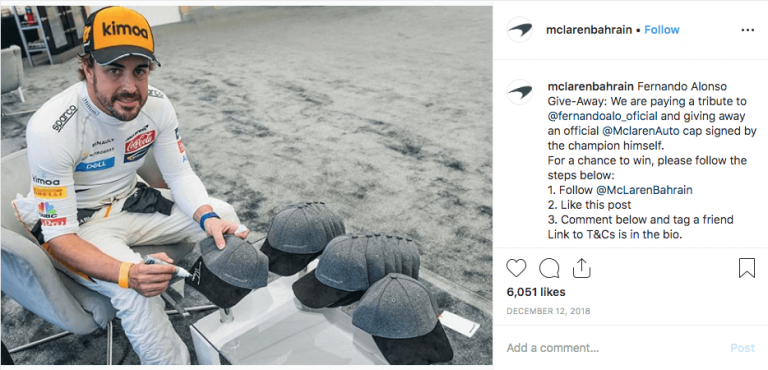
Task: Click mclarenbahrain username in the caption
Action: [590, 87]
